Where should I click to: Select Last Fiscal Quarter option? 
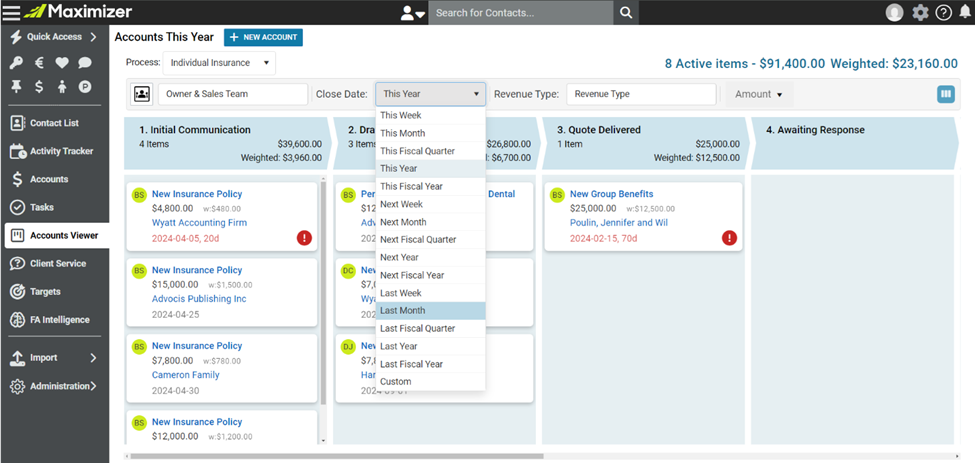click(430, 328)
